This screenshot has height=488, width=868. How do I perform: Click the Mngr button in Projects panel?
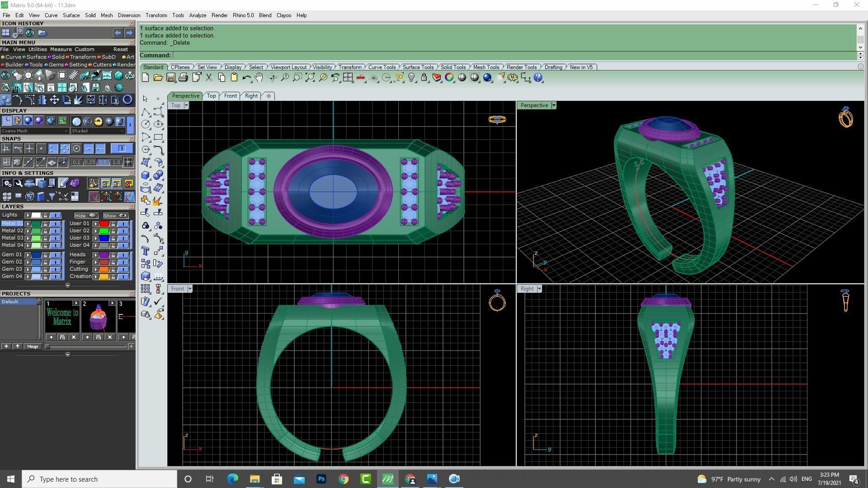coord(33,347)
